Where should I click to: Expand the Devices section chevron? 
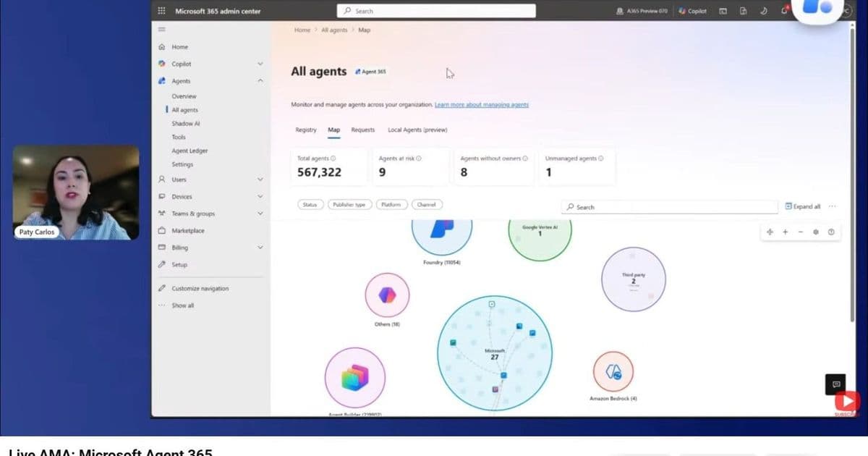260,197
